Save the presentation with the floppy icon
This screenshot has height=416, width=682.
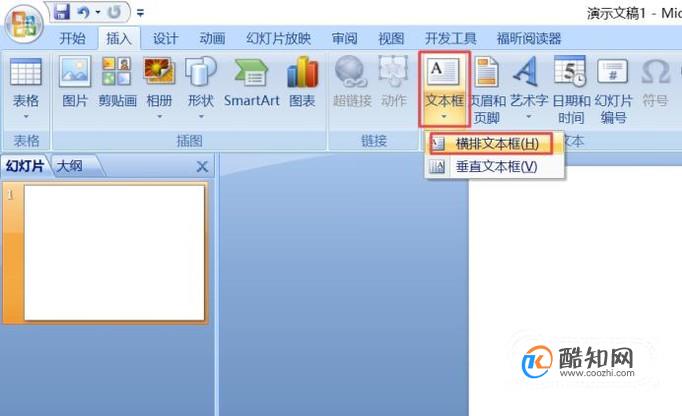coord(61,12)
